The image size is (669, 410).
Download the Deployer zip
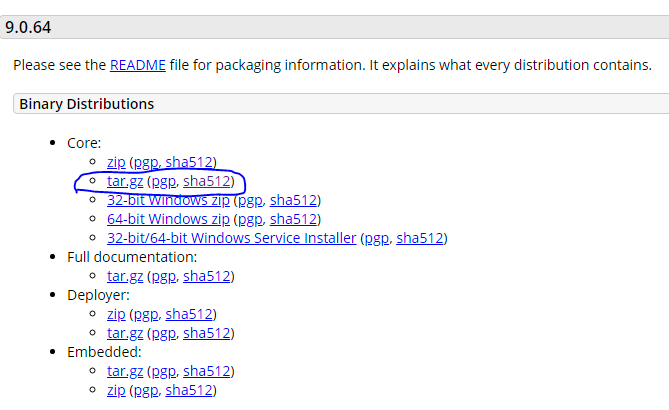[116, 314]
